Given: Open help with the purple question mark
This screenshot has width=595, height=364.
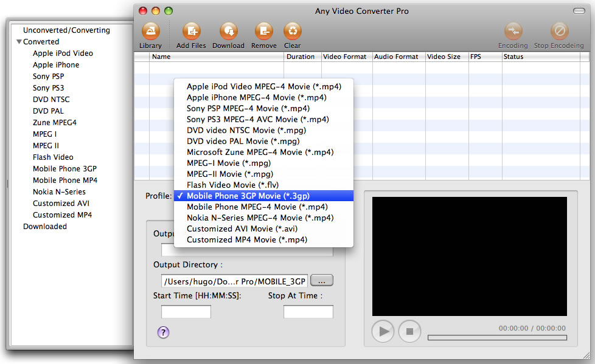Looking at the screenshot, I should (x=163, y=332).
